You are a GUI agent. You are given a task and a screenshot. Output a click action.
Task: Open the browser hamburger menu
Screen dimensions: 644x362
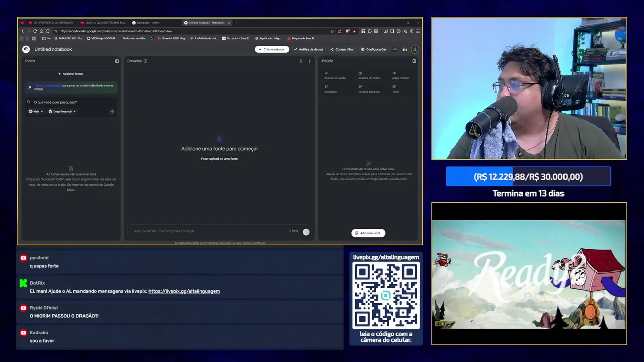click(418, 31)
